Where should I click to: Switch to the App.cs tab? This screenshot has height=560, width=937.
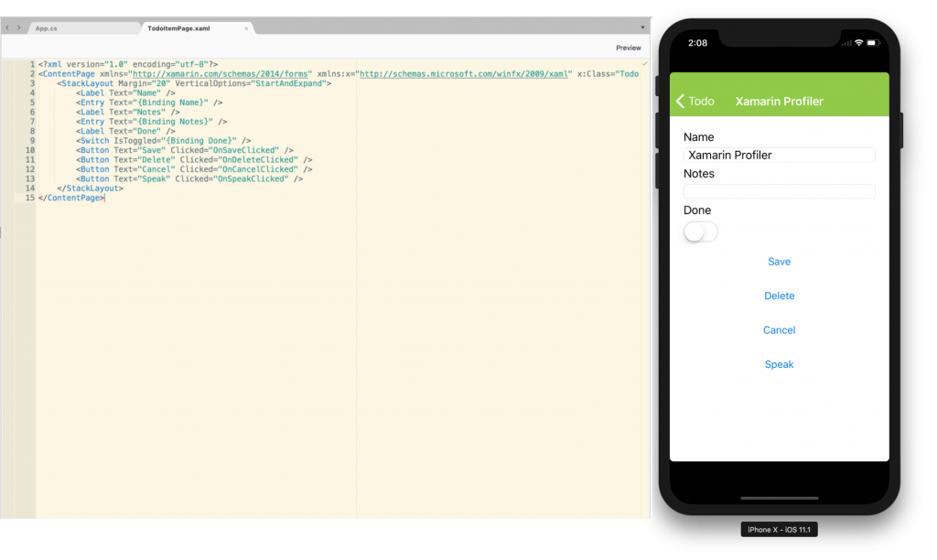pos(46,28)
